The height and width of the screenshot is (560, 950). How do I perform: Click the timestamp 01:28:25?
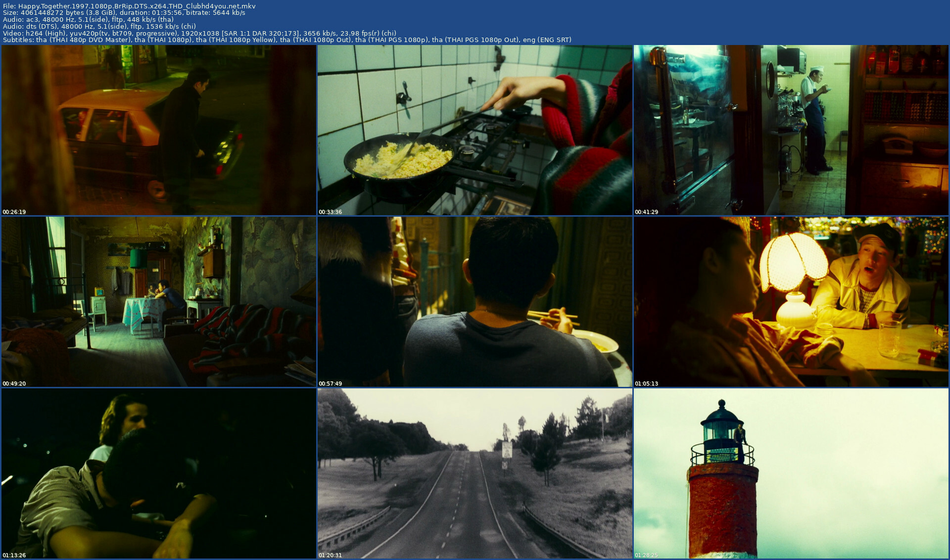point(647,555)
